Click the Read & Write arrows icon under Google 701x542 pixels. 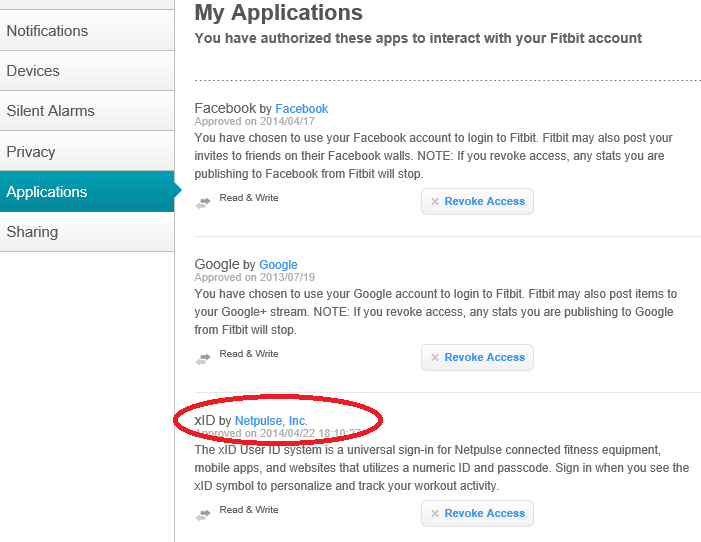click(x=203, y=360)
